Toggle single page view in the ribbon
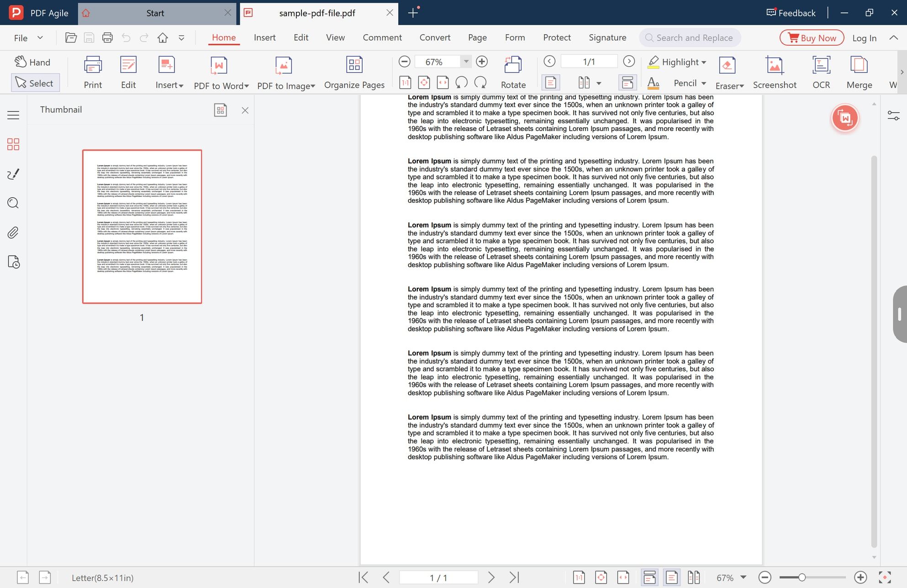907x588 pixels. (x=551, y=83)
